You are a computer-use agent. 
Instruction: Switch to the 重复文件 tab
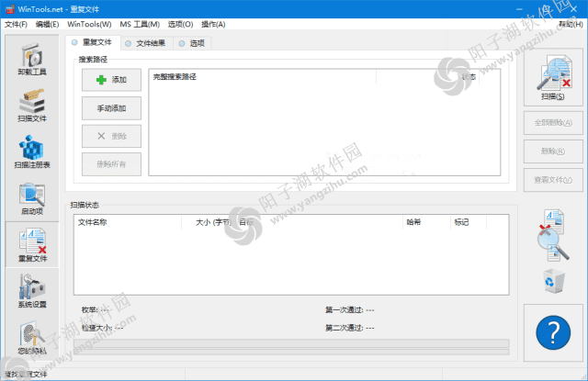click(x=93, y=42)
